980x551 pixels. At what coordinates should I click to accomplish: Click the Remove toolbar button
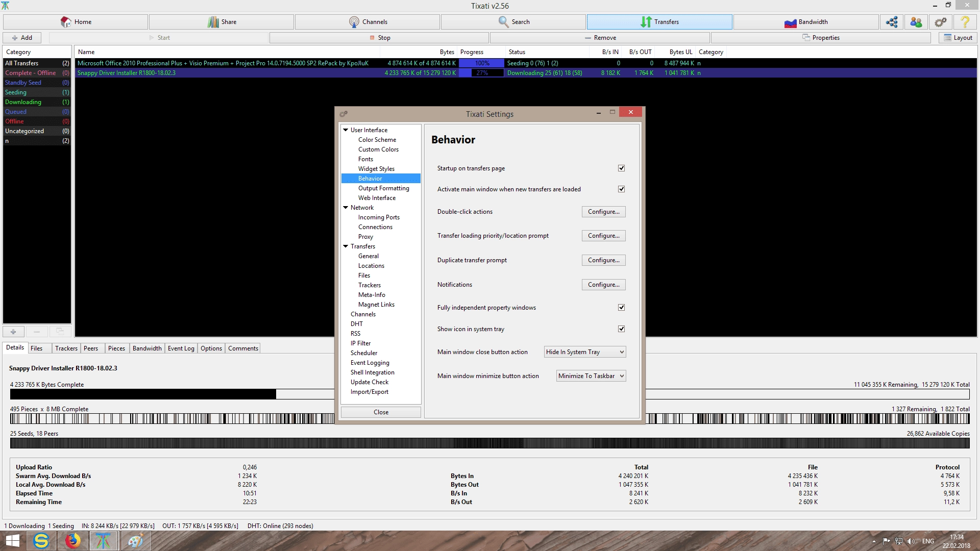click(x=600, y=38)
